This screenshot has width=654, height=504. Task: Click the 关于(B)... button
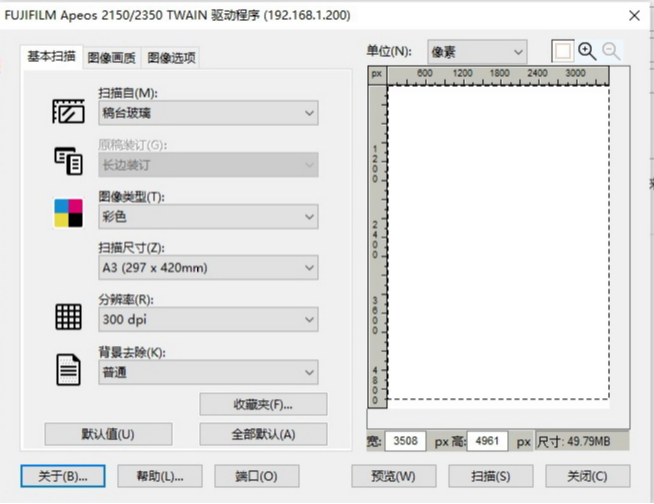pyautogui.click(x=63, y=476)
